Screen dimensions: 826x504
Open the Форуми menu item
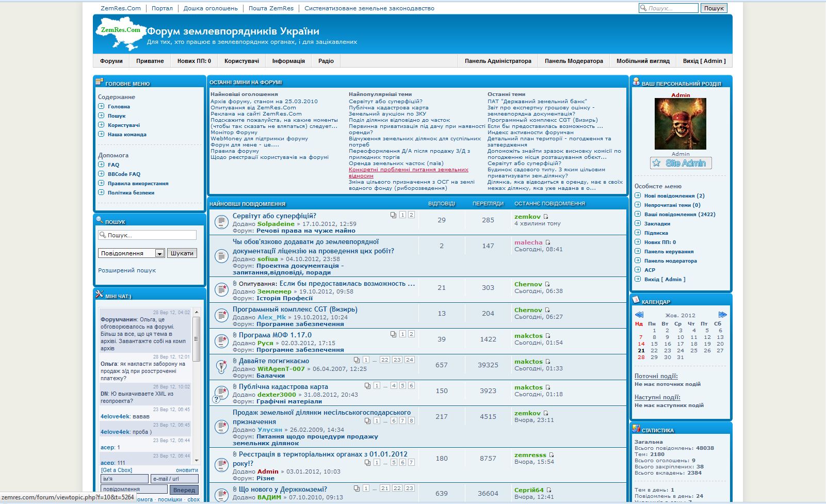111,61
